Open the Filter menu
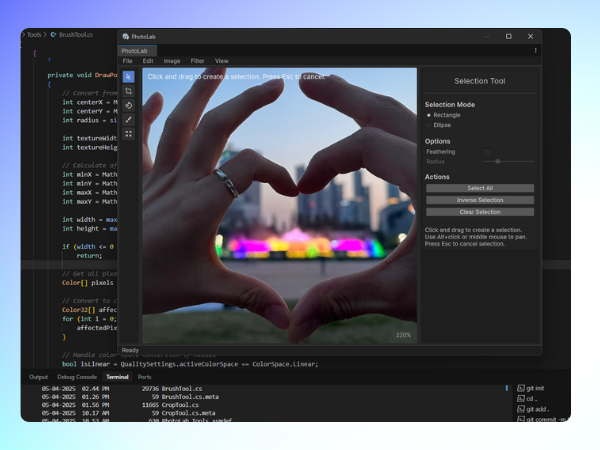This screenshot has width=600, height=450. pyautogui.click(x=197, y=61)
